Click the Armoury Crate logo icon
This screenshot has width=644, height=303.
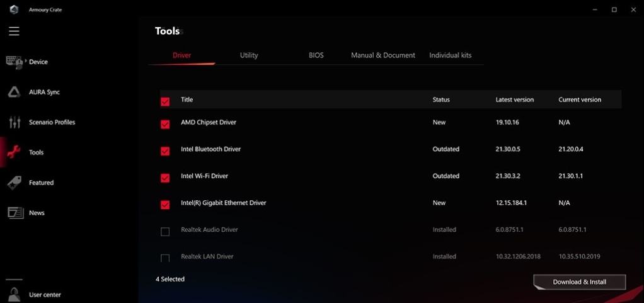[x=14, y=10]
